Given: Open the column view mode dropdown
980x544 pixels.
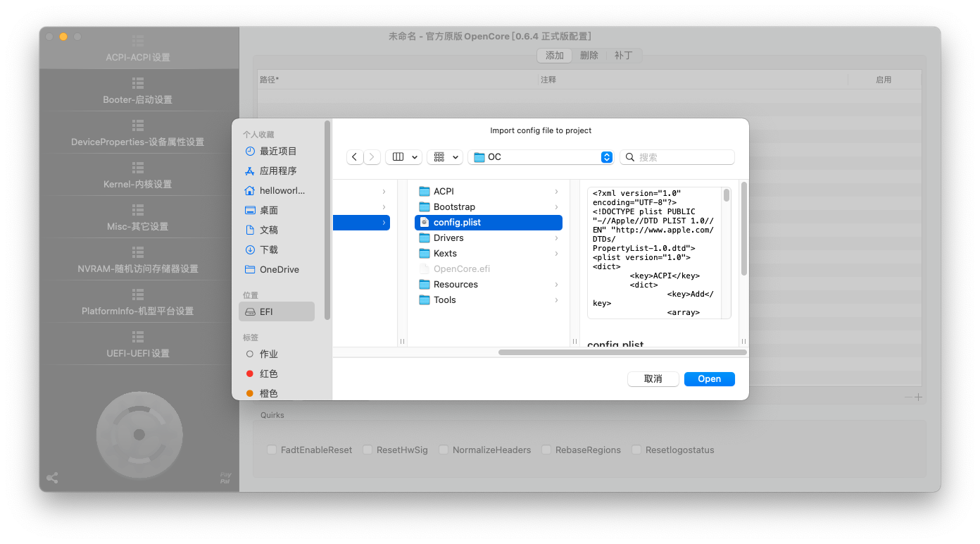Looking at the screenshot, I should point(403,157).
